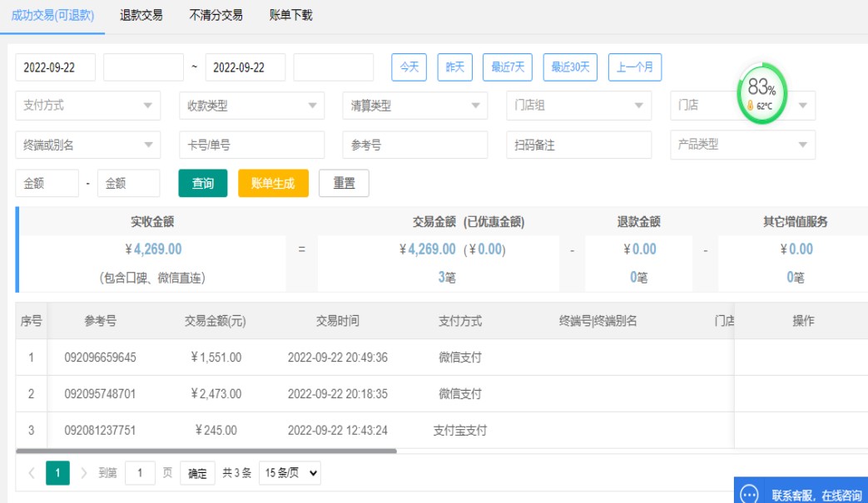Screen dimensions: 868x503
Task: Select the 最近7天 quick date filter
Action: tap(507, 67)
